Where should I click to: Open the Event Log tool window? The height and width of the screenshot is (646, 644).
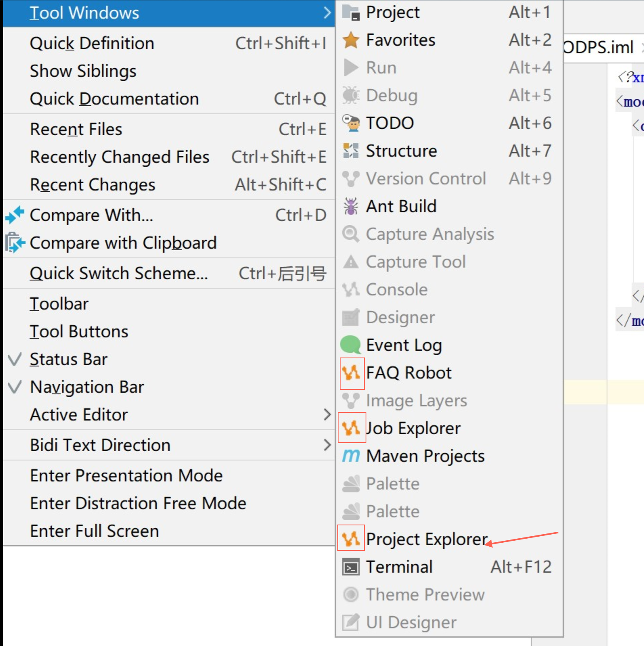[449, 345]
